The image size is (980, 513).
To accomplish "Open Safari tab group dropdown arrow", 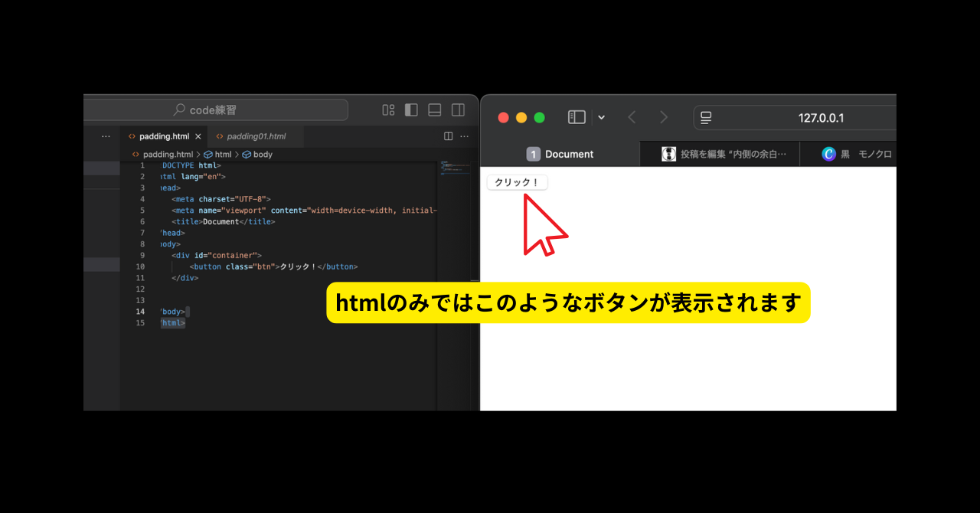I will click(601, 117).
